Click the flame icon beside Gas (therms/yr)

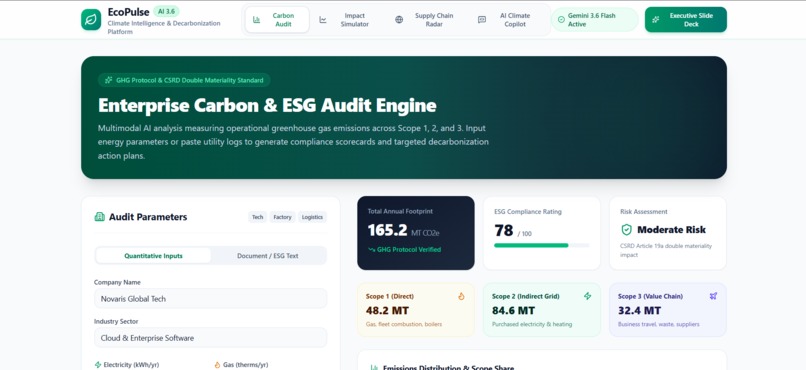[x=217, y=365]
